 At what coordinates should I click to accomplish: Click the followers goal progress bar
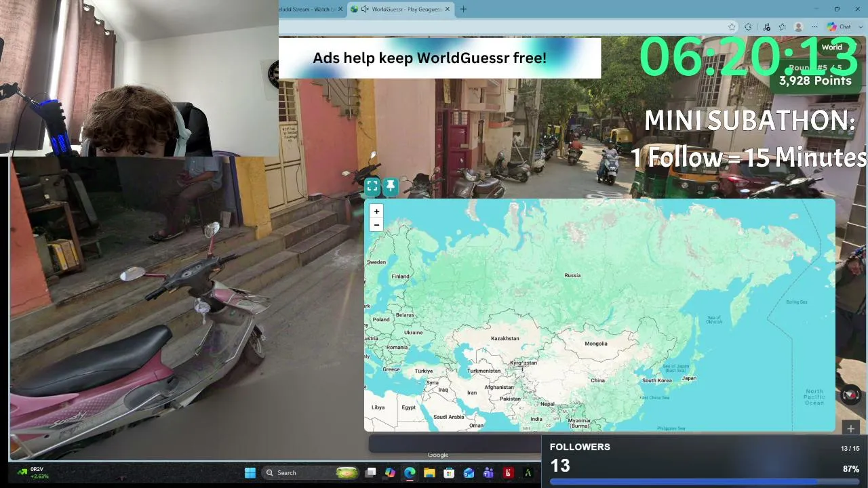click(x=705, y=483)
